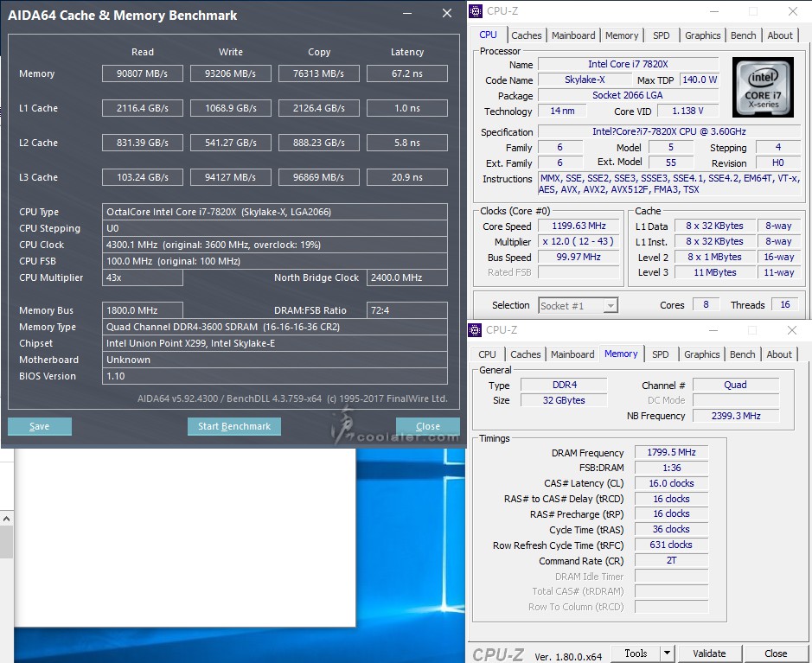Open the Tools dropdown arrow in CPU-Z
Image resolution: width=812 pixels, height=663 pixels.
(667, 653)
